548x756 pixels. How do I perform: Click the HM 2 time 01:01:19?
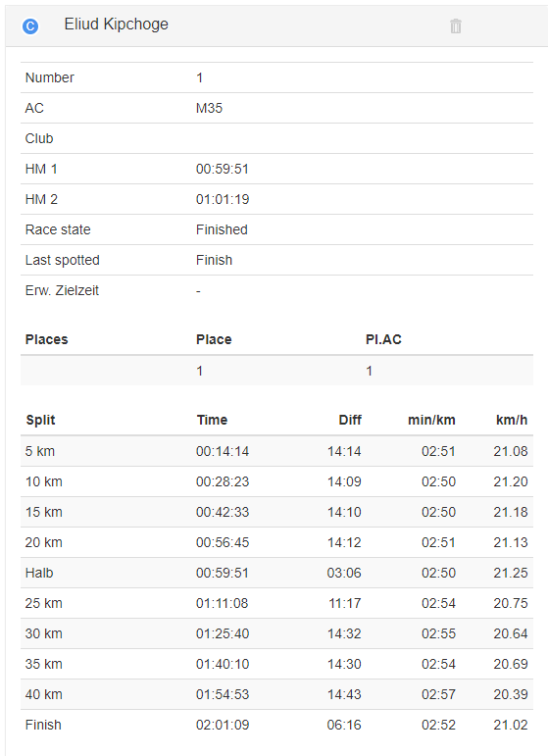pos(223,199)
